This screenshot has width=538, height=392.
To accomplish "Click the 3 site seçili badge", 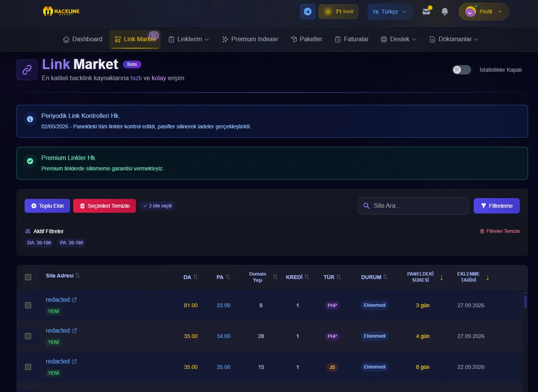I will point(157,206).
